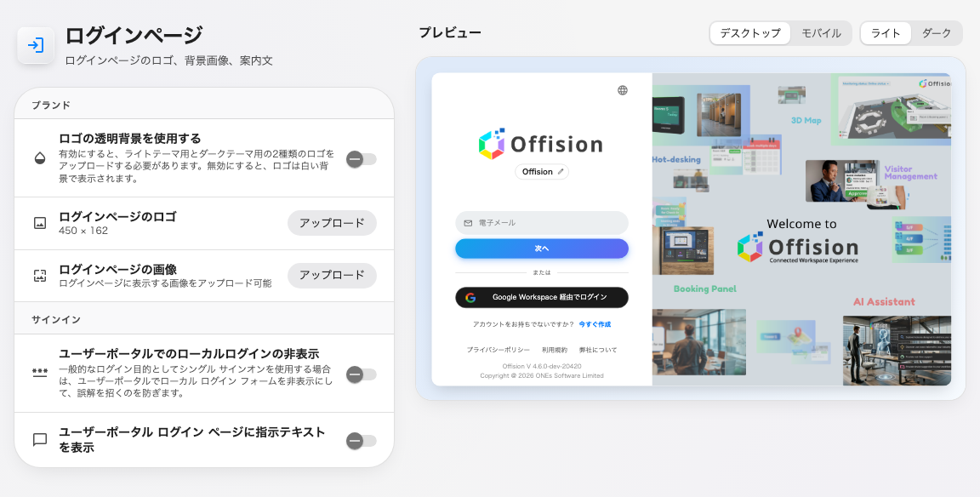The width and height of the screenshot is (980, 497).
Task: Enable ログインページに指示テキストを表示 switch
Action: [x=362, y=441]
